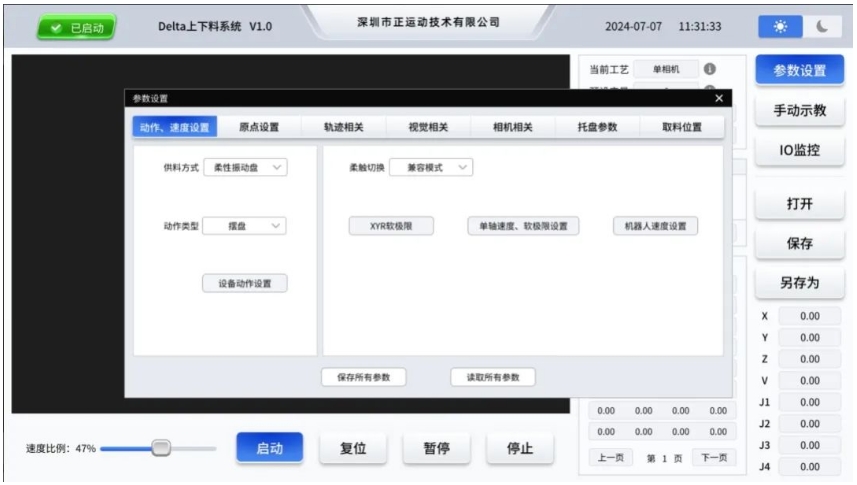Click the 另存为 button
Image resolution: width=857 pixels, height=485 pixels.
pos(800,283)
